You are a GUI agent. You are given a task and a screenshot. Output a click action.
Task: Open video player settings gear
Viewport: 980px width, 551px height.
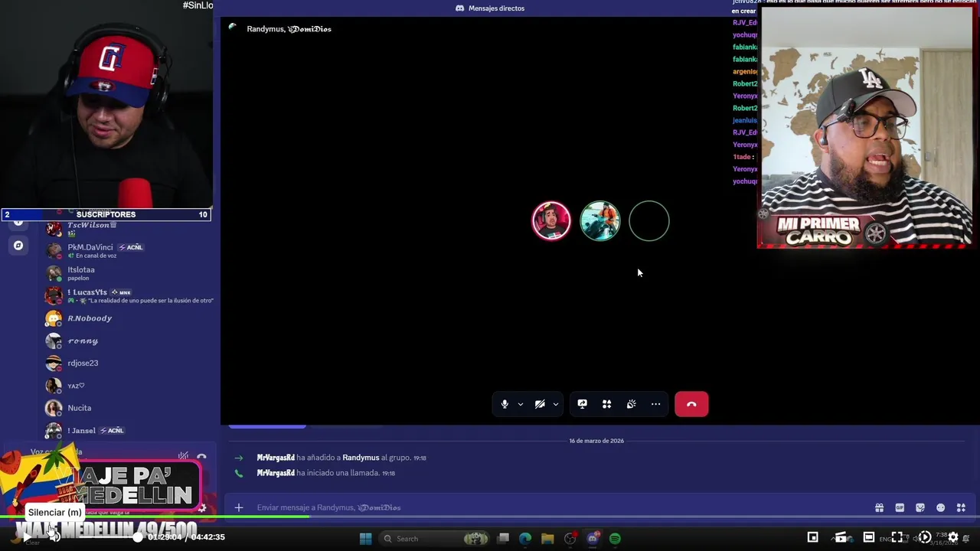click(x=952, y=537)
